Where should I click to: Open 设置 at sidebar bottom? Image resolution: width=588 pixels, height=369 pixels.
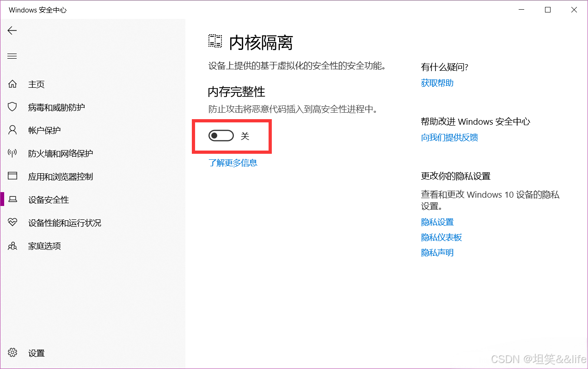click(92, 353)
